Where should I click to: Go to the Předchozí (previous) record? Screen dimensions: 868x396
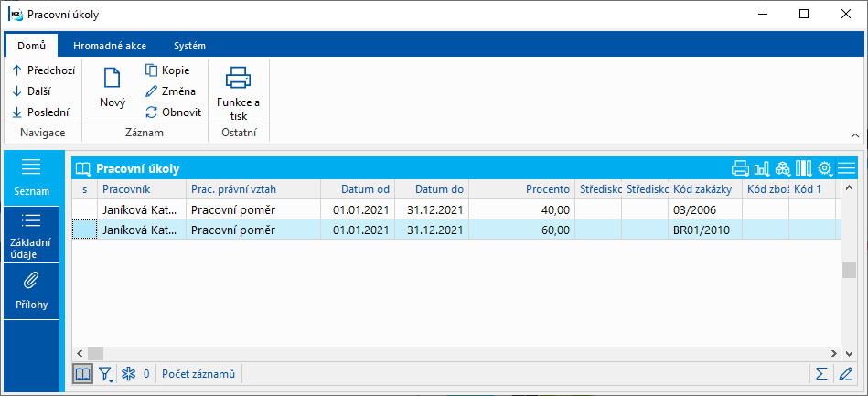pos(44,70)
